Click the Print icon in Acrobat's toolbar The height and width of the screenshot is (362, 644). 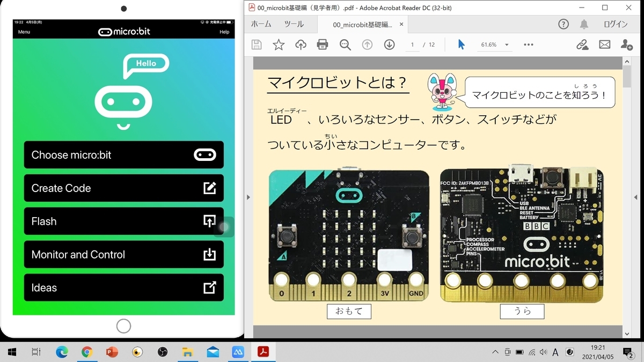[x=321, y=45]
